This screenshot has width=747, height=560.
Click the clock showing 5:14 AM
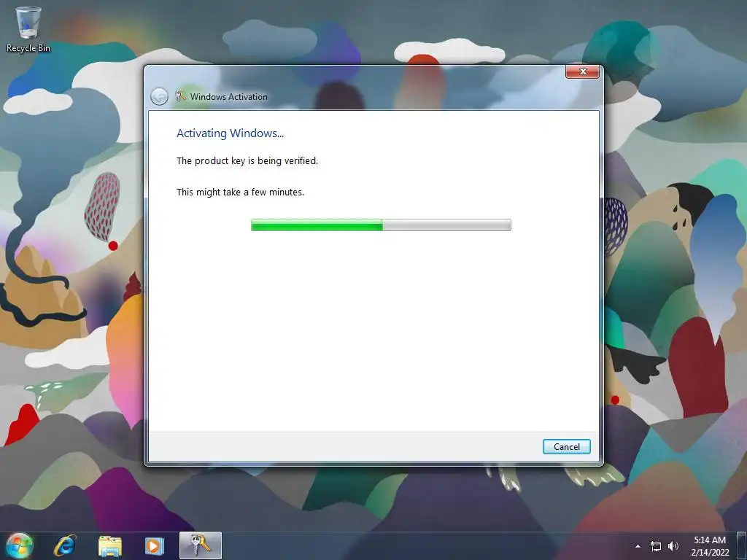pos(710,545)
